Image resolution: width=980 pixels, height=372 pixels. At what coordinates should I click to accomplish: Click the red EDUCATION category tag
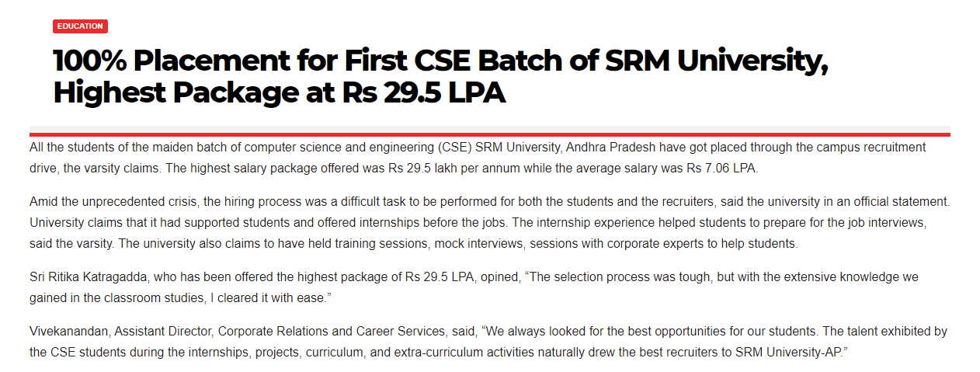pos(80,26)
